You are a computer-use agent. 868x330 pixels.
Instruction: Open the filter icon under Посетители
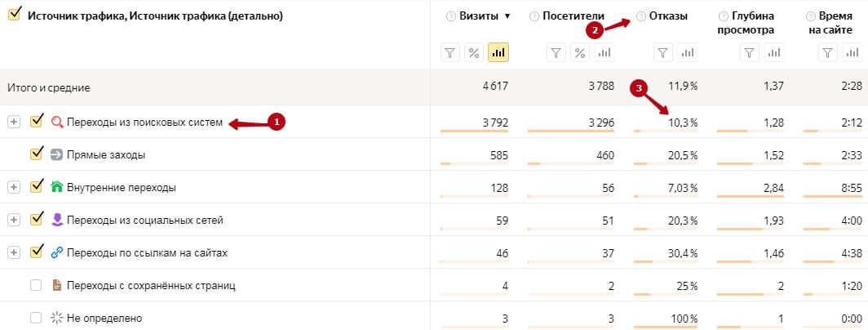556,53
